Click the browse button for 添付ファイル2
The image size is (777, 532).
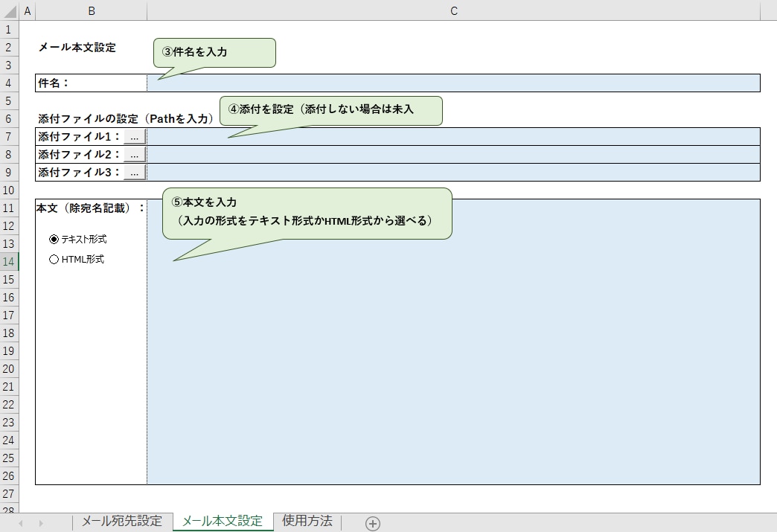(134, 155)
